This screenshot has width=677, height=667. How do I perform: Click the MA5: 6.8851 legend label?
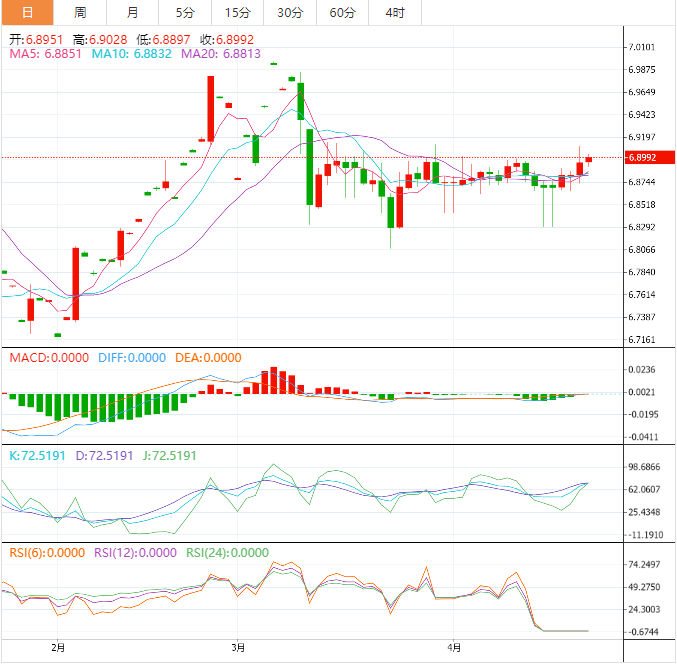click(x=45, y=54)
